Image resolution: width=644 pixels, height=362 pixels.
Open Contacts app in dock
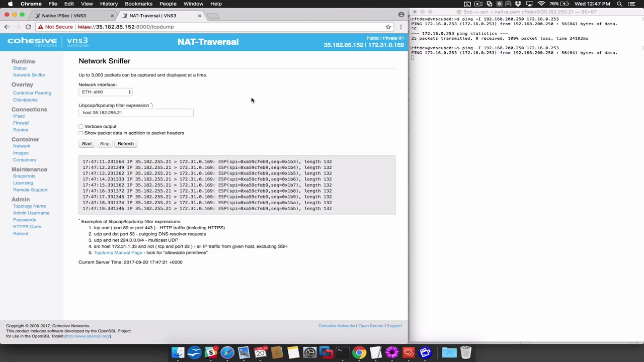coord(277,353)
